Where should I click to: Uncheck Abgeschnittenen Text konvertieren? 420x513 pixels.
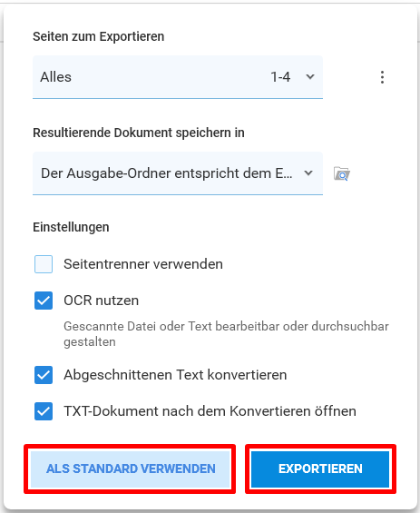pyautogui.click(x=44, y=375)
